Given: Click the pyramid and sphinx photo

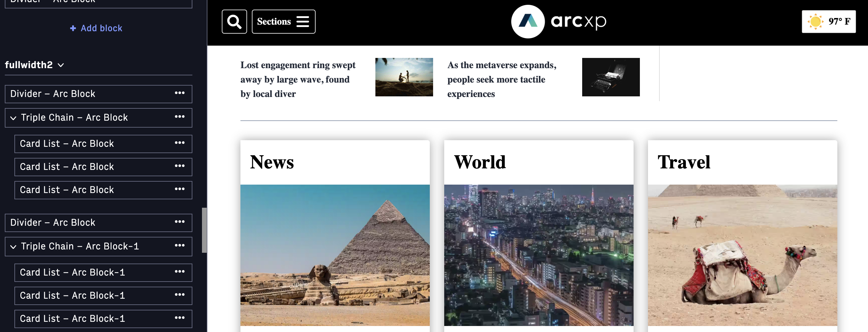Looking at the screenshot, I should click(335, 255).
